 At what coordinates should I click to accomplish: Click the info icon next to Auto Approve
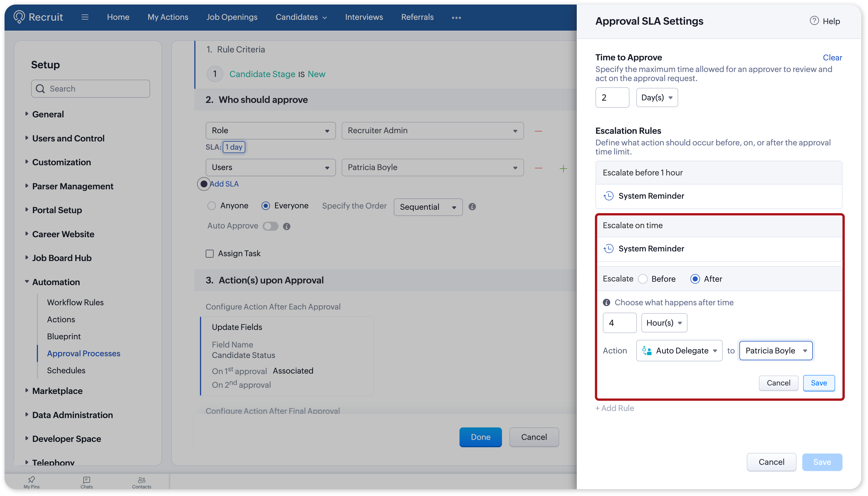287,226
